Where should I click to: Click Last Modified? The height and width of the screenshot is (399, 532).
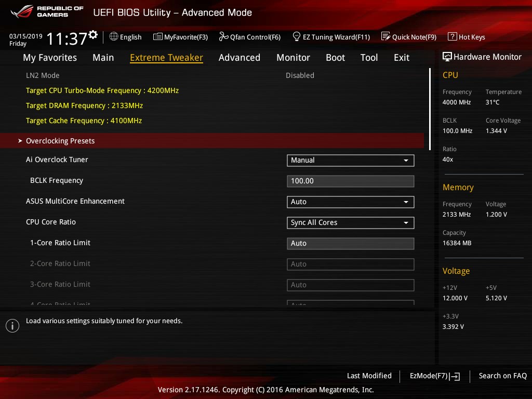click(x=369, y=376)
